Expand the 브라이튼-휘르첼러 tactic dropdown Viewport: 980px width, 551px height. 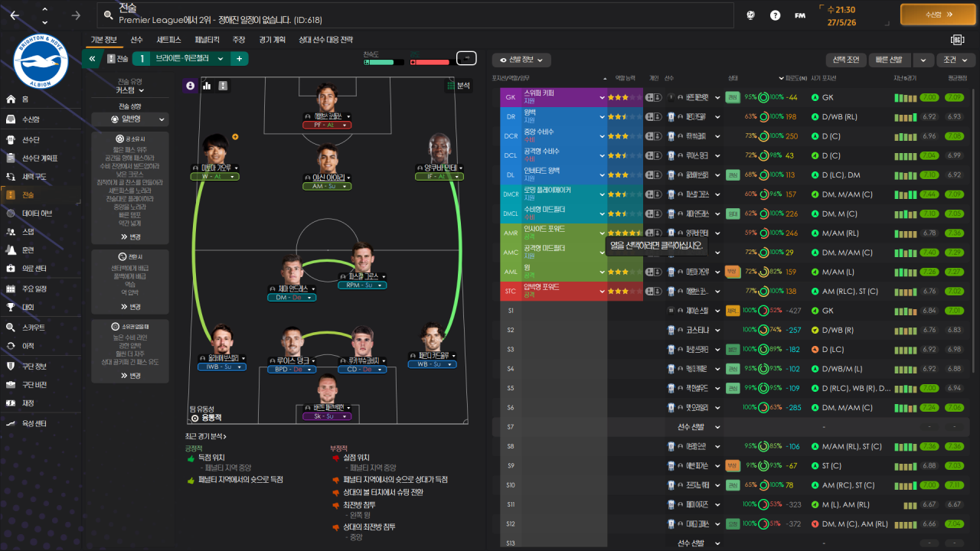pyautogui.click(x=220, y=59)
